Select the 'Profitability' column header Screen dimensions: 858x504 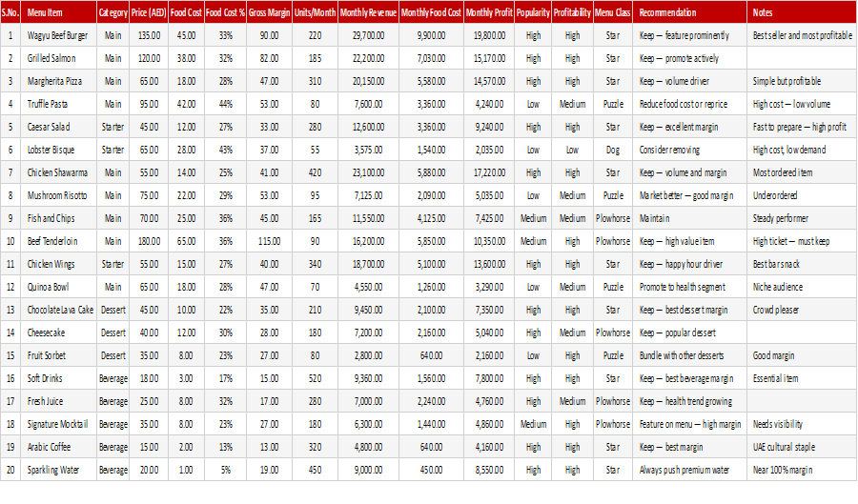point(572,12)
